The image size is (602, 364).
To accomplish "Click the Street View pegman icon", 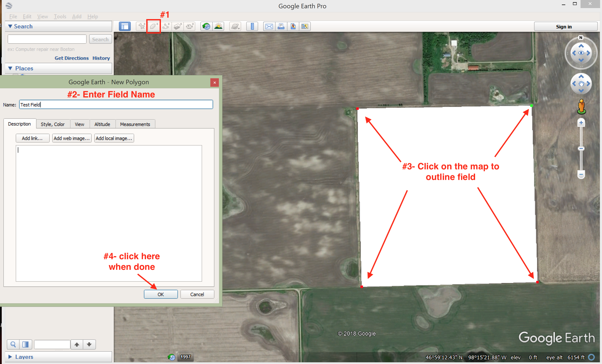I will coord(581,107).
